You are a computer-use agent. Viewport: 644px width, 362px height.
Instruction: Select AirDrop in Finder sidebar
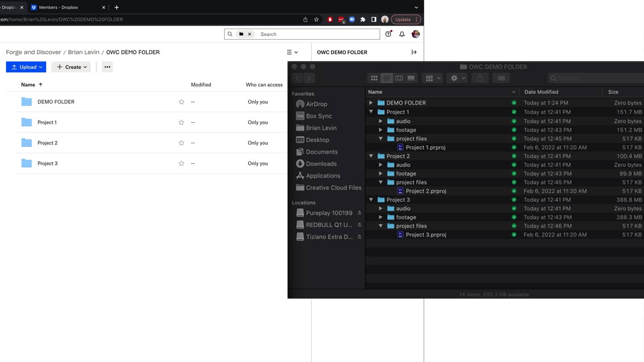pos(316,104)
